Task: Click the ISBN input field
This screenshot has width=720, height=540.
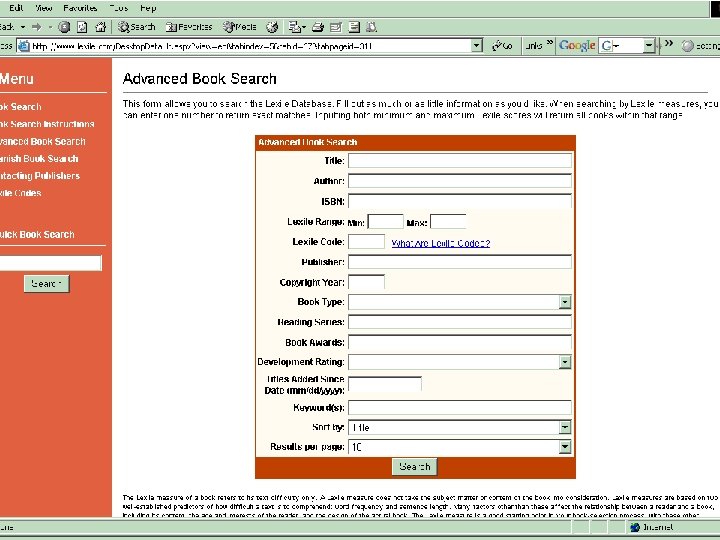Action: click(x=460, y=201)
